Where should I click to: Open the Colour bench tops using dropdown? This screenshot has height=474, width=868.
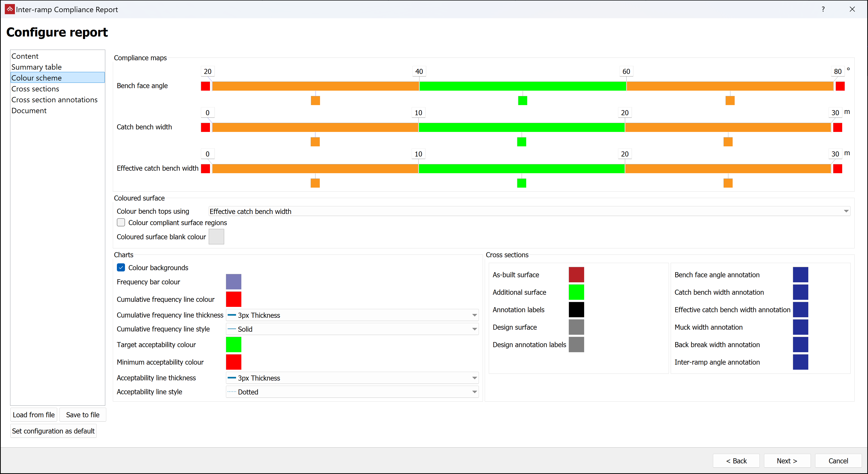(x=529, y=211)
